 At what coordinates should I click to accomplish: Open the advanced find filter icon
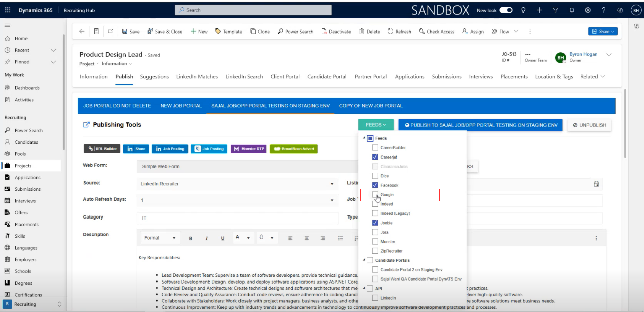pos(555,10)
